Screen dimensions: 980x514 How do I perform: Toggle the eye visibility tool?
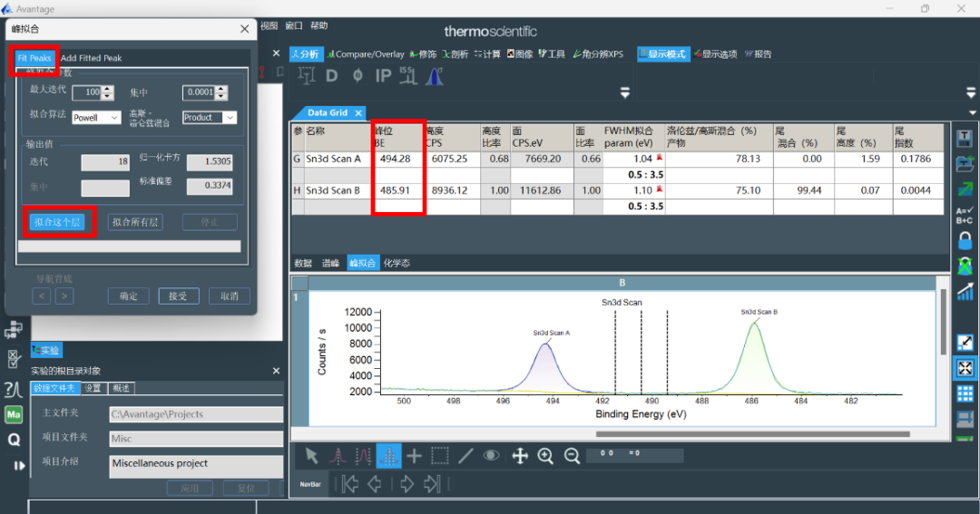491,456
